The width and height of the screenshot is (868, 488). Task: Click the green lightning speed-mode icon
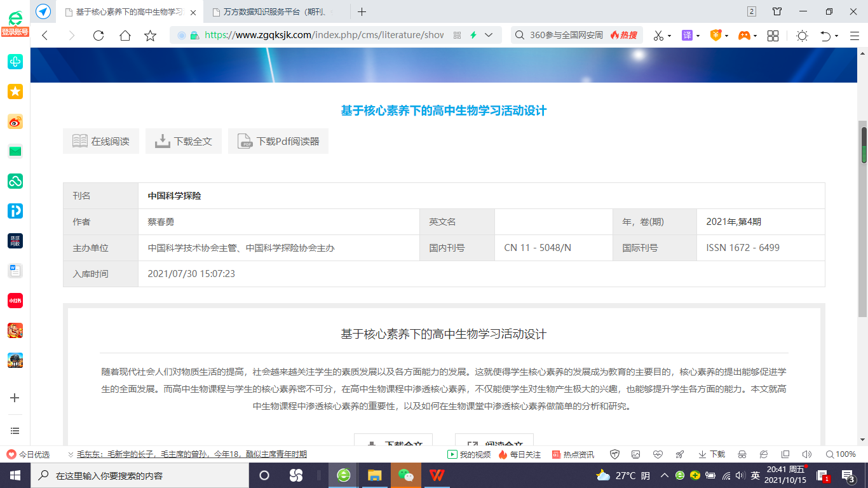click(x=473, y=36)
